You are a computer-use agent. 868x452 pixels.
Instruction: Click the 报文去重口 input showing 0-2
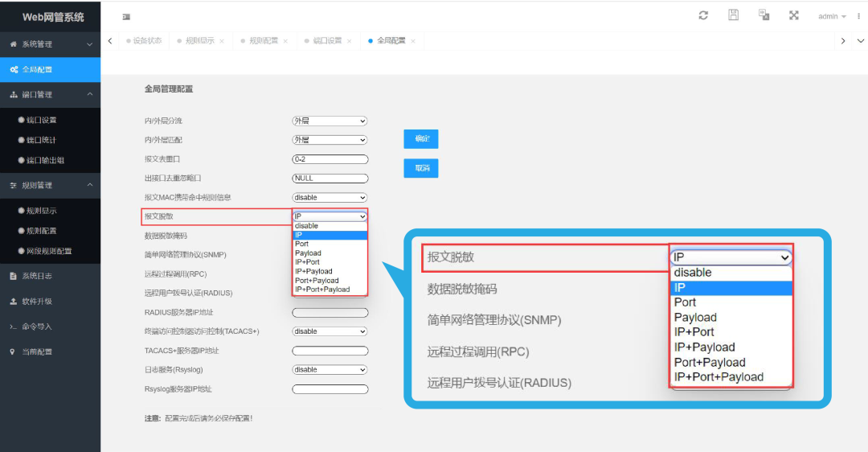coord(330,159)
